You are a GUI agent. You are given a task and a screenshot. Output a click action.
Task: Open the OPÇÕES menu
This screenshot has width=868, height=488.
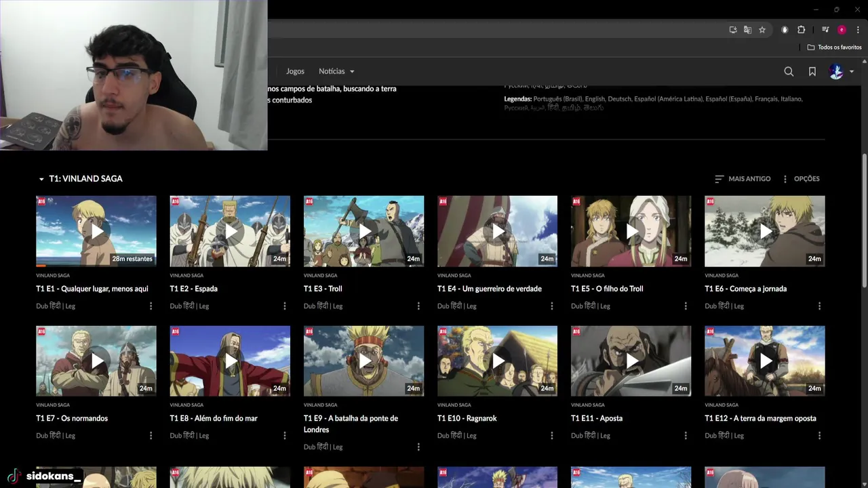[x=800, y=179]
